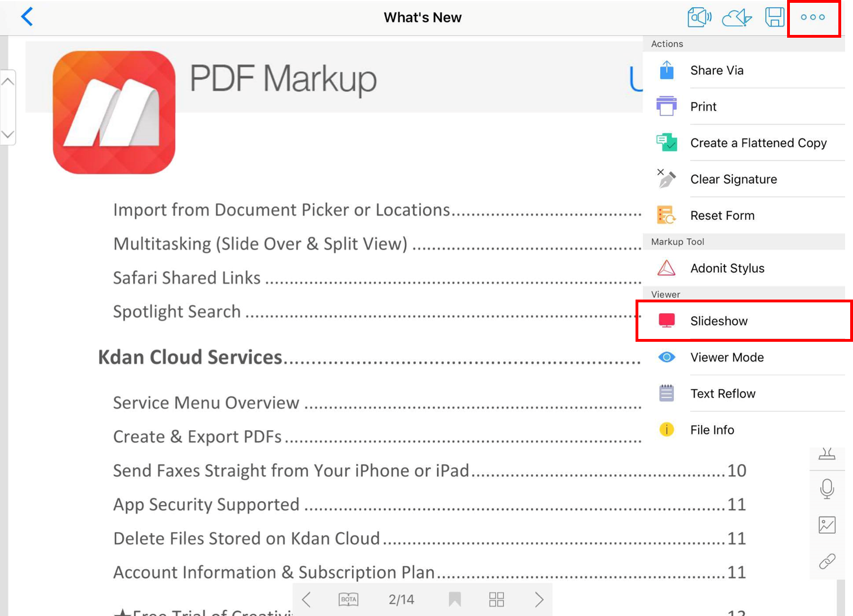
Task: Tap the Viewer Mode eye icon
Action: (x=667, y=357)
